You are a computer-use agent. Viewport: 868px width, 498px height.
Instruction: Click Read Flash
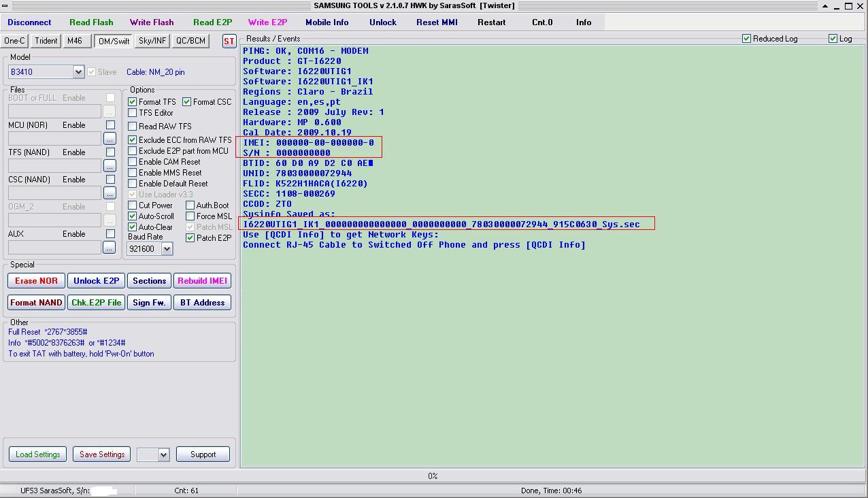[x=91, y=22]
